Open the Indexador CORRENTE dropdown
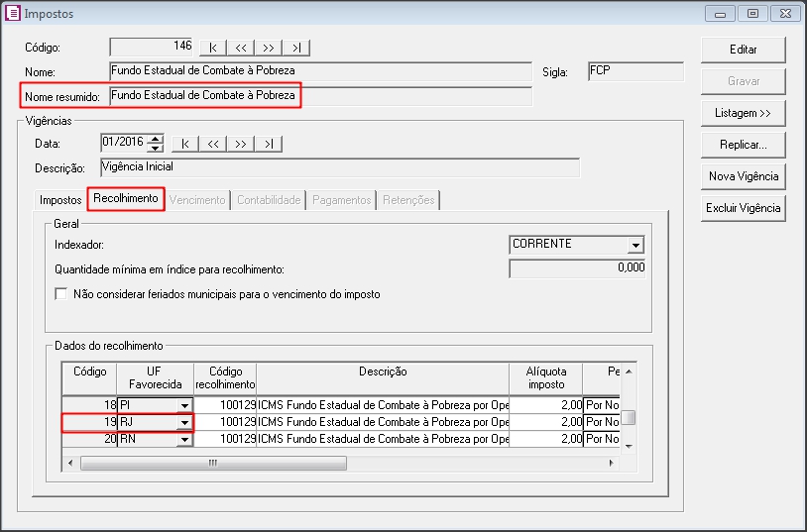807x532 pixels. [634, 245]
